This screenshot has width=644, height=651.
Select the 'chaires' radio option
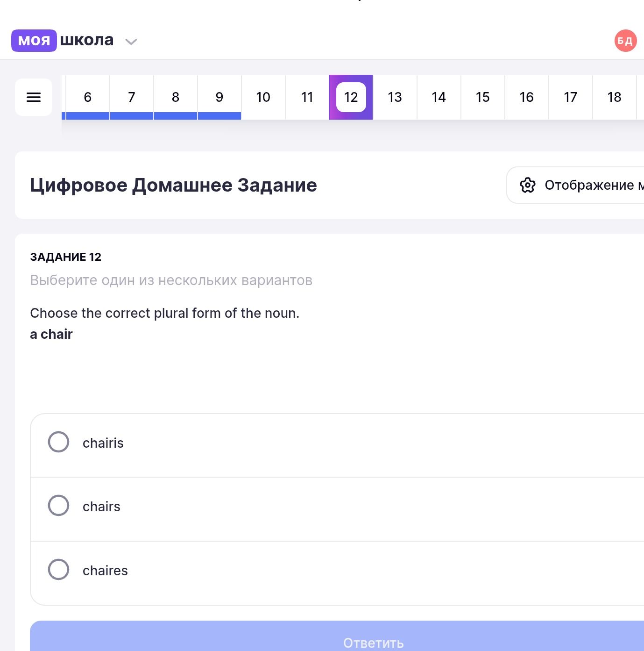coord(58,570)
